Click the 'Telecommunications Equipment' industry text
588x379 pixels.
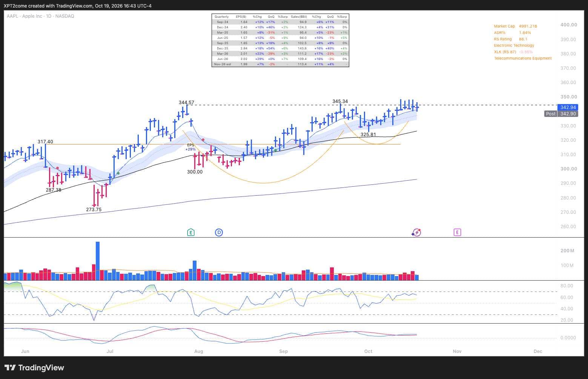tap(523, 58)
